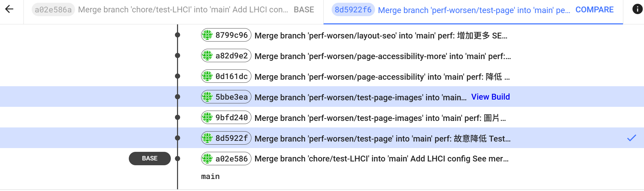
Task: Click timeline dot for commit 8799c96
Action: point(177,35)
